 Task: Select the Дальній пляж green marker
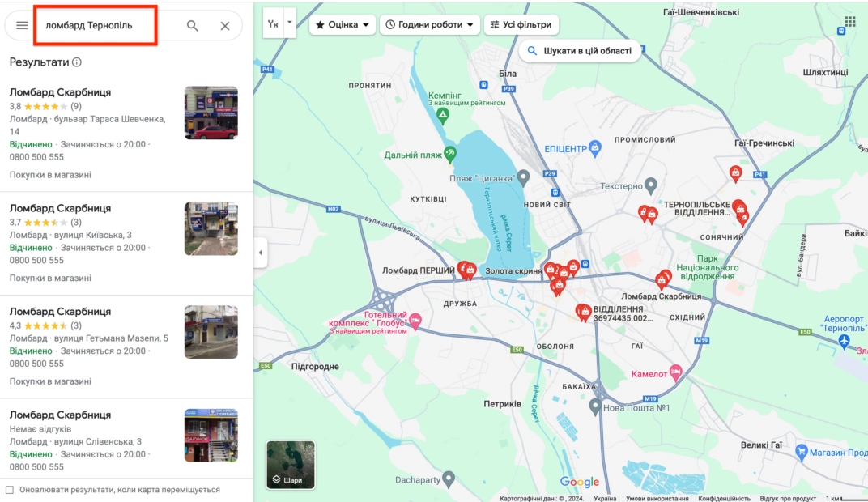click(x=450, y=155)
